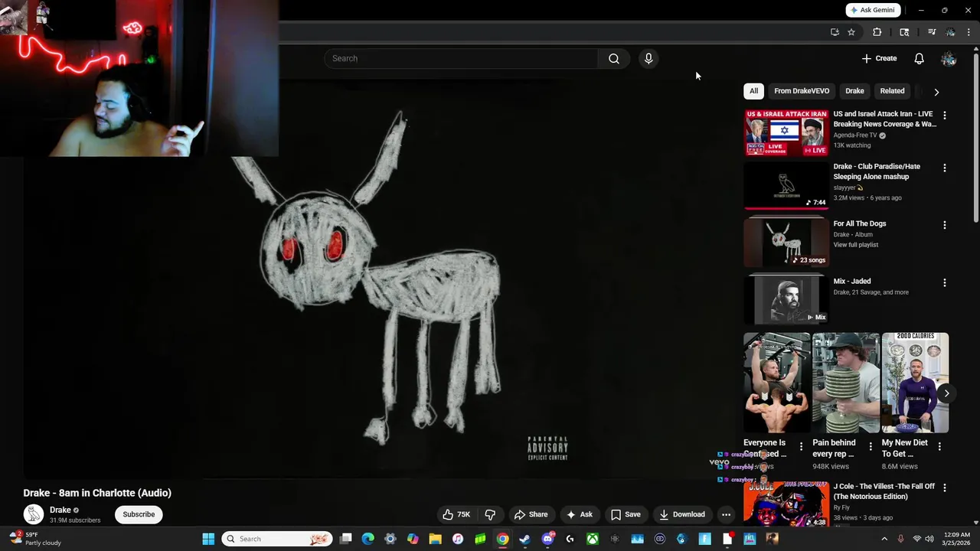The image size is (980, 551).
Task: Open Task View on taskbar
Action: click(345, 539)
